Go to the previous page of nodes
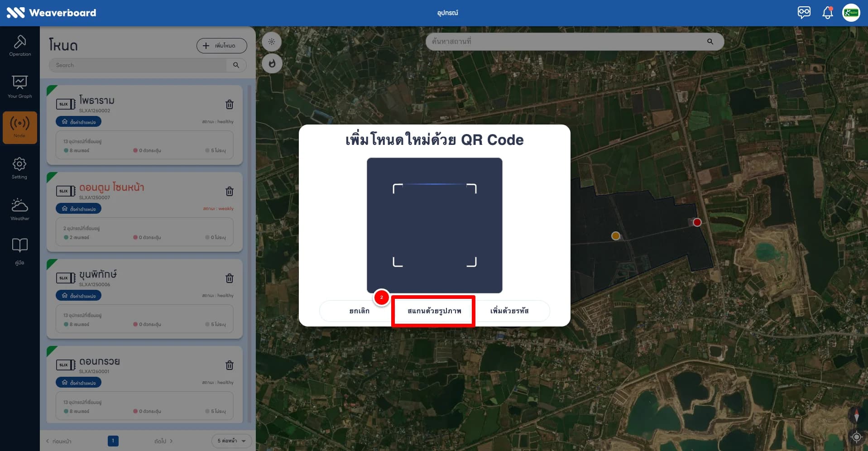The height and width of the screenshot is (451, 868). [x=59, y=441]
